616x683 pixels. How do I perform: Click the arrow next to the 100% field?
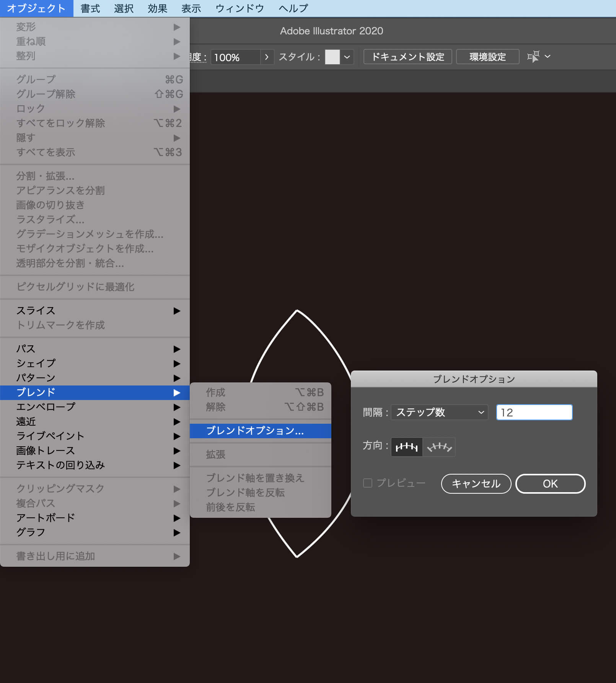[267, 57]
